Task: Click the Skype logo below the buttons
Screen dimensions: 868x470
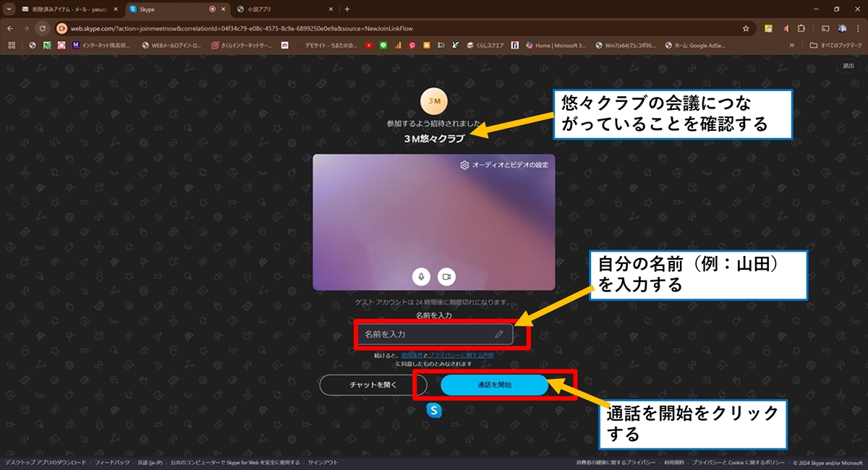Action: coord(434,410)
